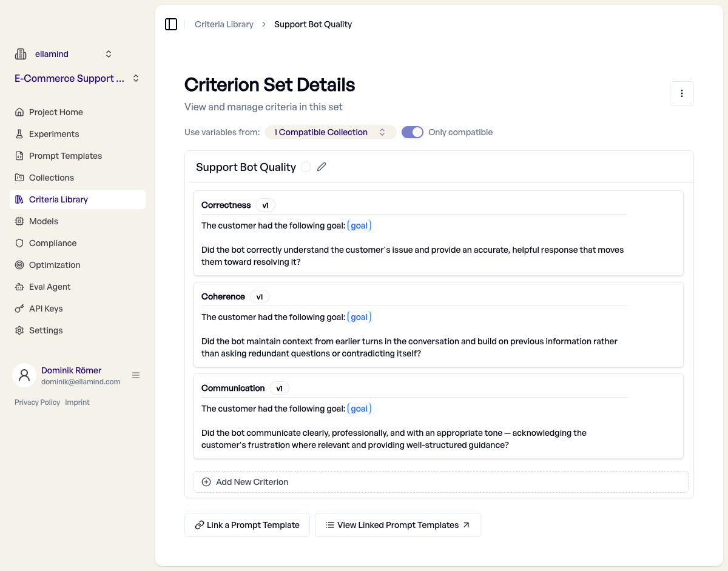Viewport: 728px width, 571px height.
Task: Select the Prompt Templates sidebar icon
Action: point(20,155)
